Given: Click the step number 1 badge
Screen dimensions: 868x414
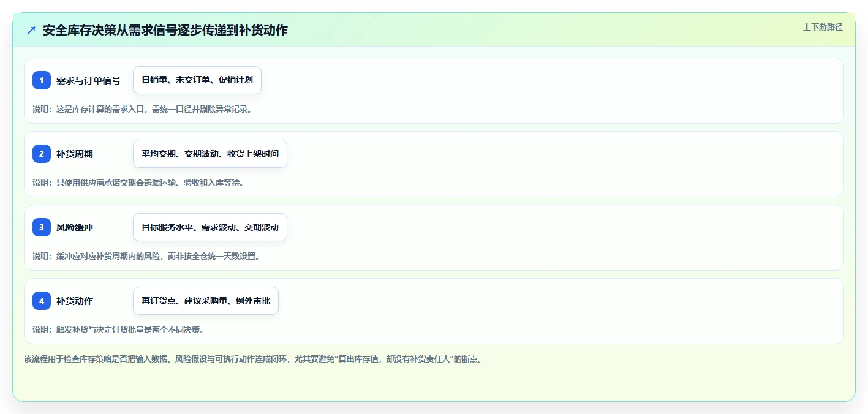Looking at the screenshot, I should [x=42, y=80].
